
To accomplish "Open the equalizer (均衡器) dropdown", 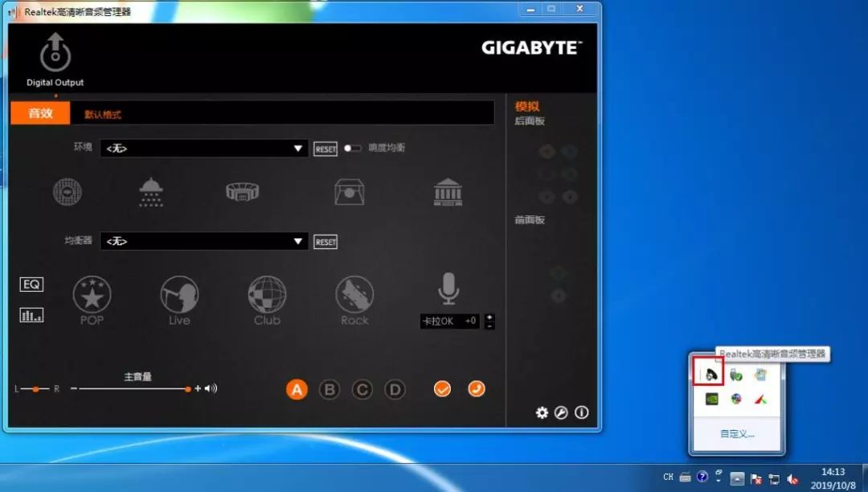I will pyautogui.click(x=203, y=241).
